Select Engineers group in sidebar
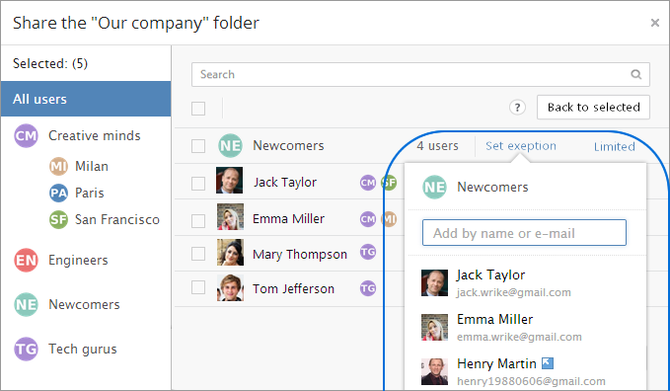 coord(78,260)
